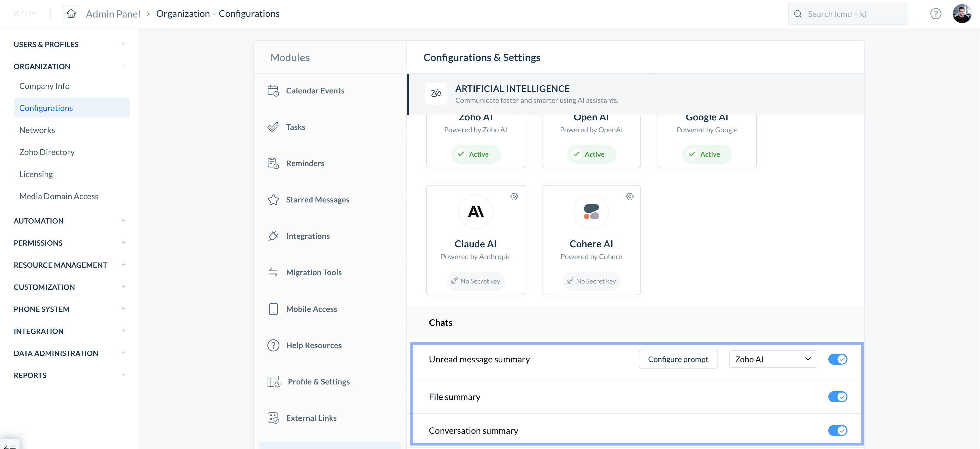Expand the Customization section

pyautogui.click(x=124, y=287)
